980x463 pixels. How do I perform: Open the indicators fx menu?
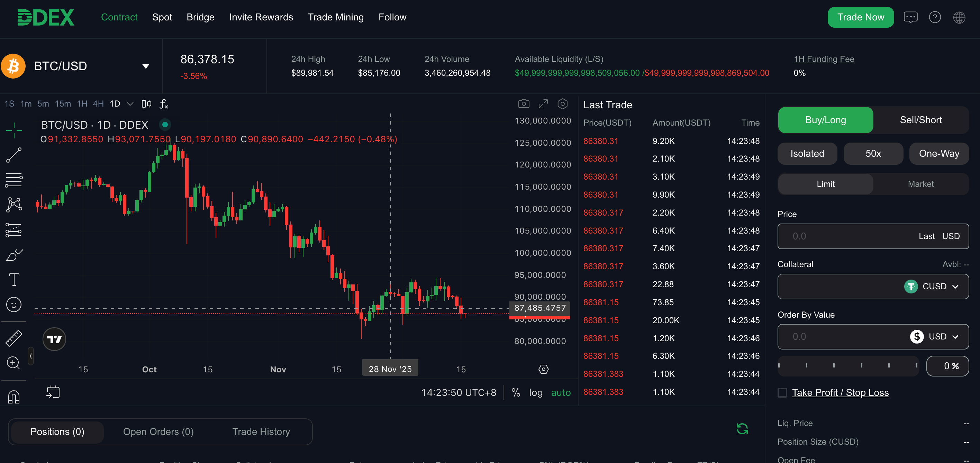point(164,104)
